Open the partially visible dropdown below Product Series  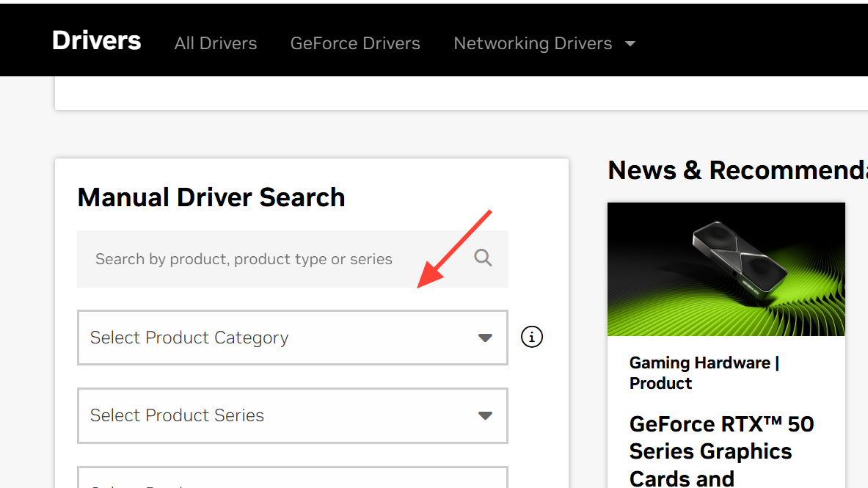[x=292, y=478]
